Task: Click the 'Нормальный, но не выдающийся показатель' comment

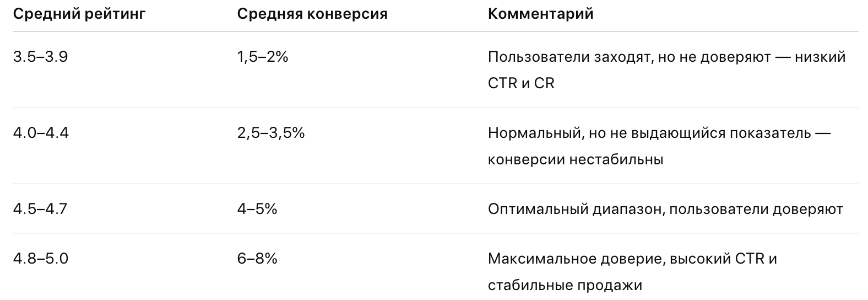Action: point(649,133)
